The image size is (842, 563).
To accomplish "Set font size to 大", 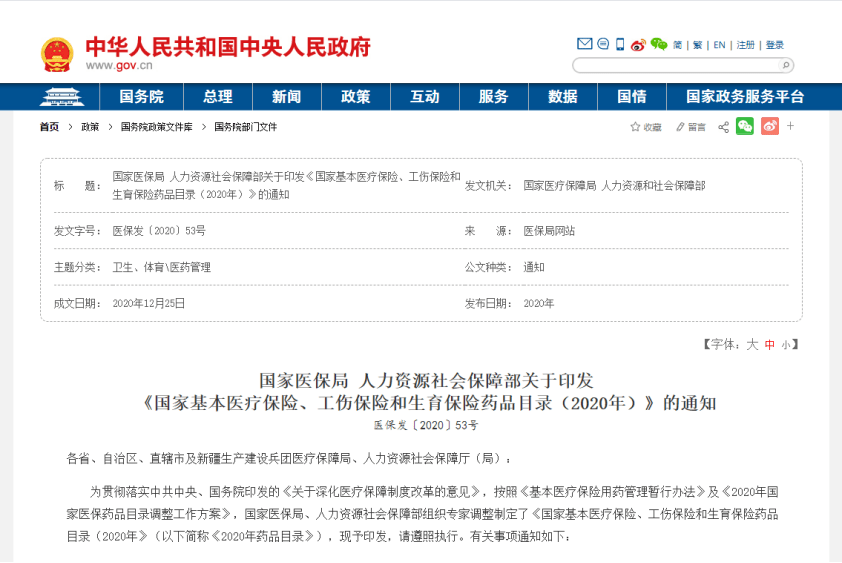I will (x=752, y=344).
